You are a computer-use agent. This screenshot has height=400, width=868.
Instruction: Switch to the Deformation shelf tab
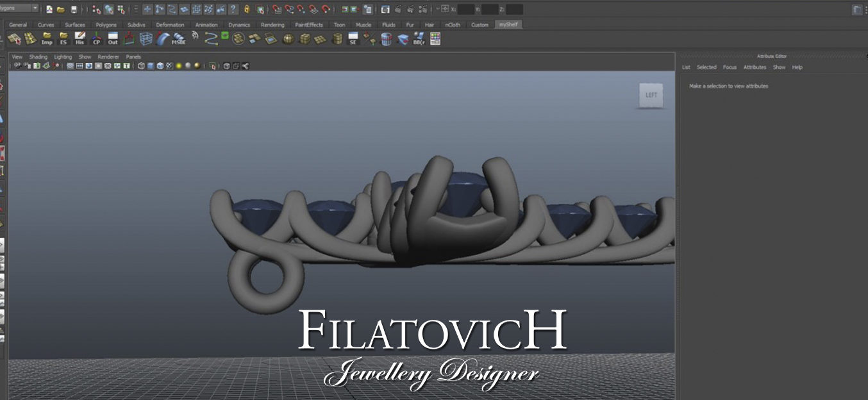tap(171, 25)
